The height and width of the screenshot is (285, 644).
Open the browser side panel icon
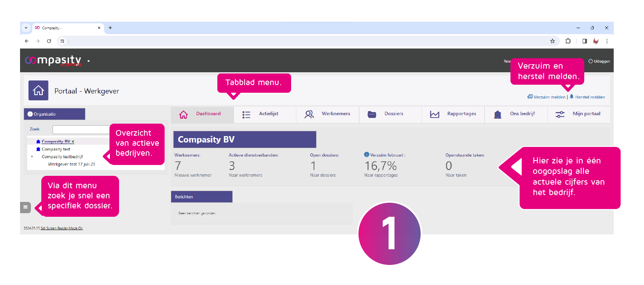585,41
